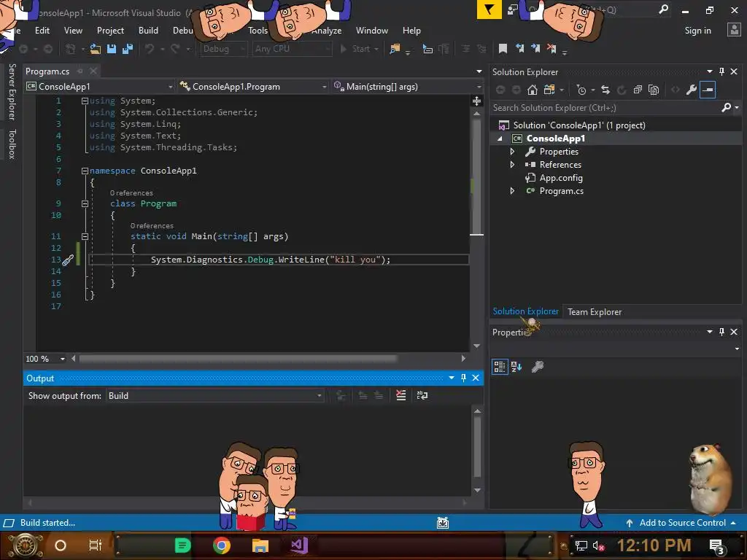Go to previous bookmark icon
Viewport: 747px width, 560px height.
click(519, 49)
